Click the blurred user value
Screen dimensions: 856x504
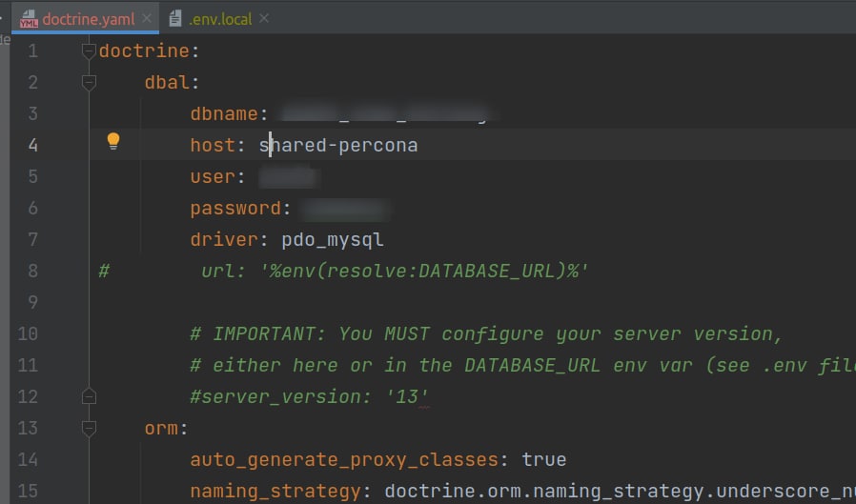point(289,177)
